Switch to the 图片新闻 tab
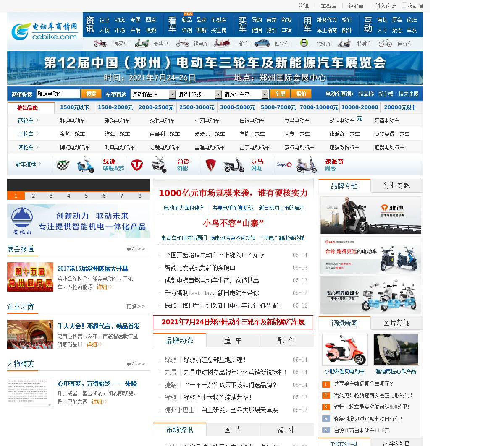This screenshot has height=446, width=504. coord(396,323)
